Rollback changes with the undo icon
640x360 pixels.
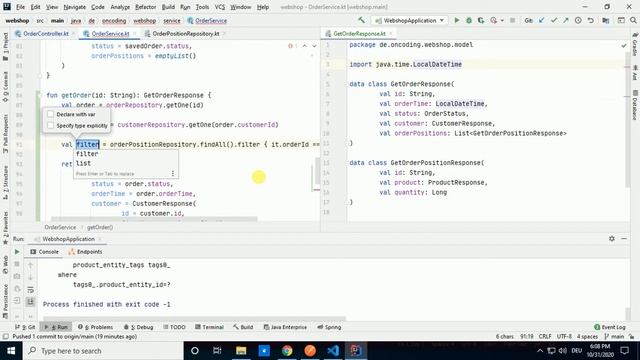(591, 20)
